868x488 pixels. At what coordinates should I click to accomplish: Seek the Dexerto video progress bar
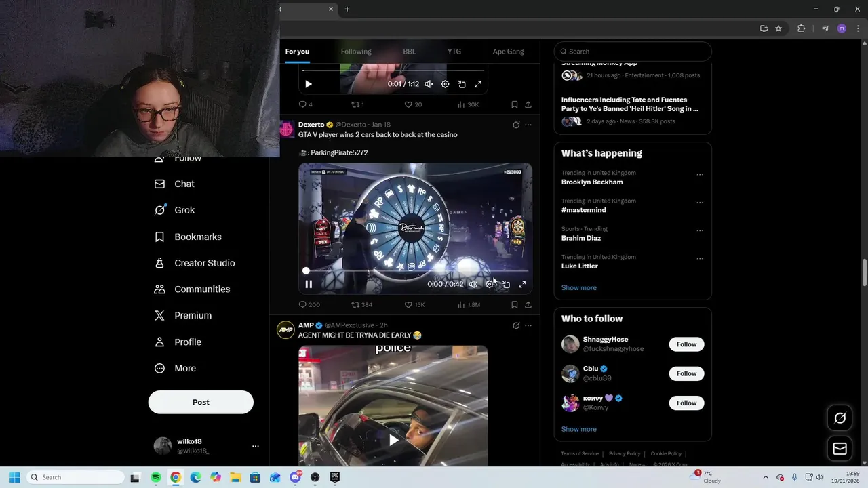(415, 270)
